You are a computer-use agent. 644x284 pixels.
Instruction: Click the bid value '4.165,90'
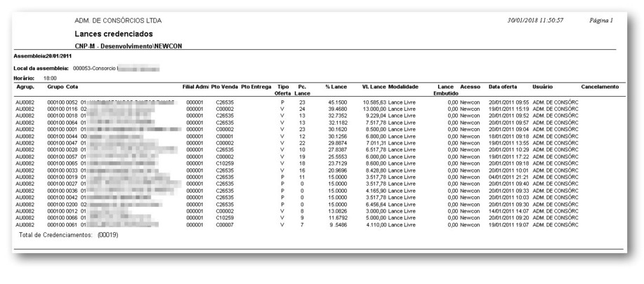pos(376,191)
